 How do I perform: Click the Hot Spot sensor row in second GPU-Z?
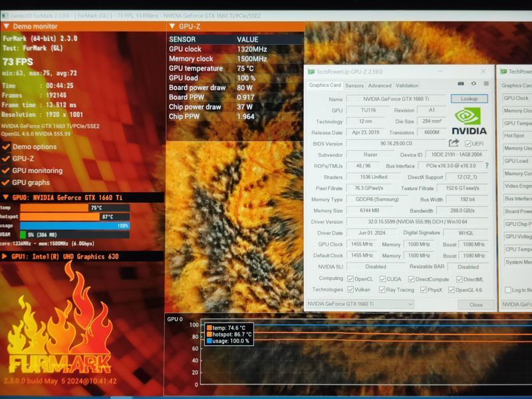[517, 136]
